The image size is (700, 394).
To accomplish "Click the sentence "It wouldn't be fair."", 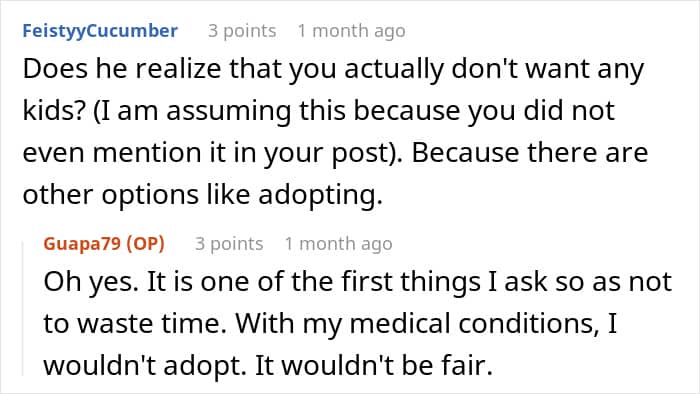I will [x=374, y=366].
